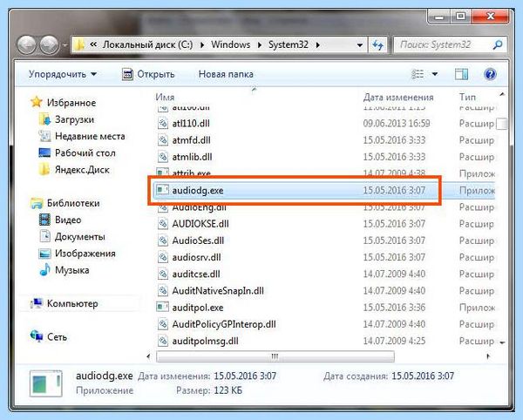
Task: Click the Refresh icon next to address bar
Action: 377,44
